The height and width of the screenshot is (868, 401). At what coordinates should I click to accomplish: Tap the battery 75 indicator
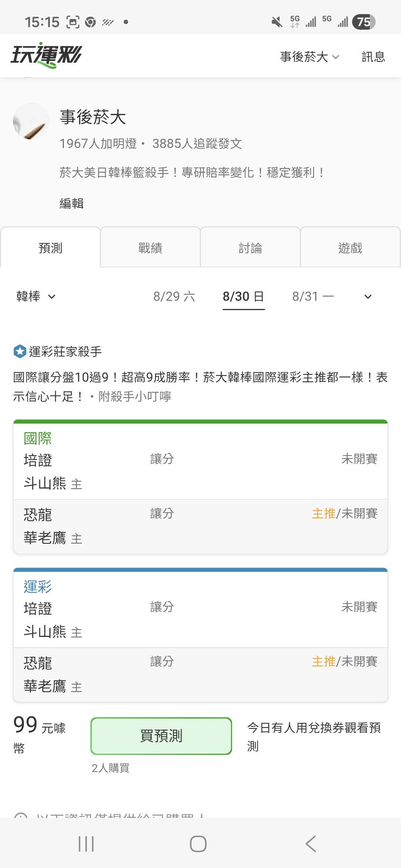(364, 22)
